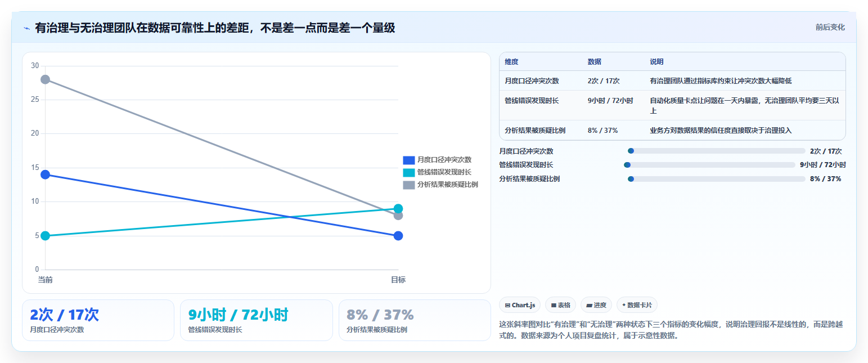Click the lightning icon beside the title
Screen dimensions: 868x363
pos(27,28)
